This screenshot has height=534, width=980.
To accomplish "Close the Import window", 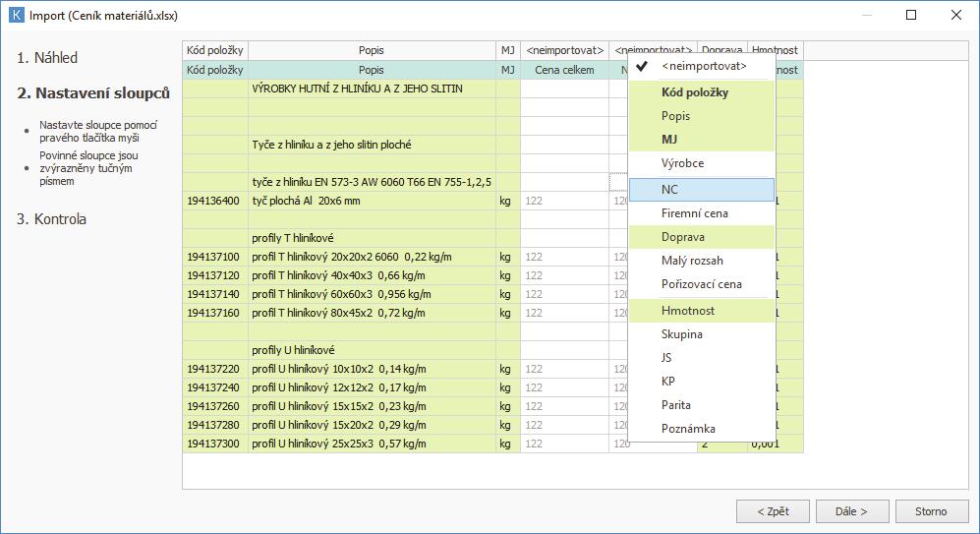I will coord(956,15).
